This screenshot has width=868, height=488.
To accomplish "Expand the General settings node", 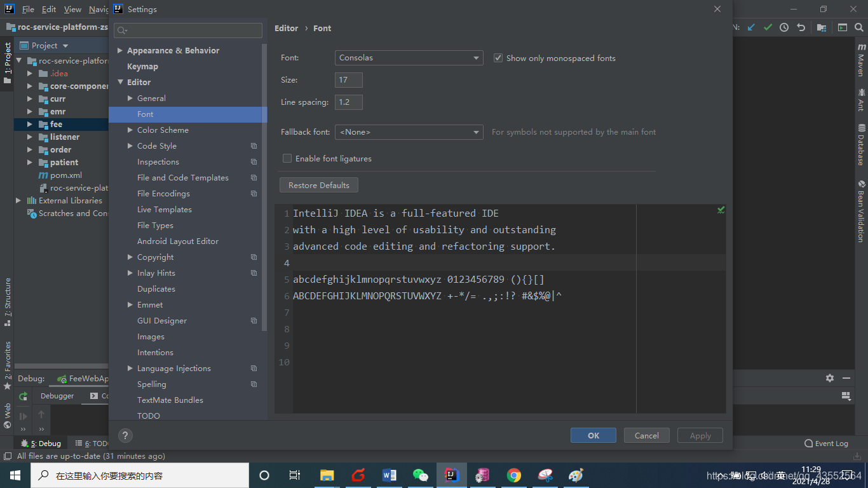I will click(x=130, y=98).
